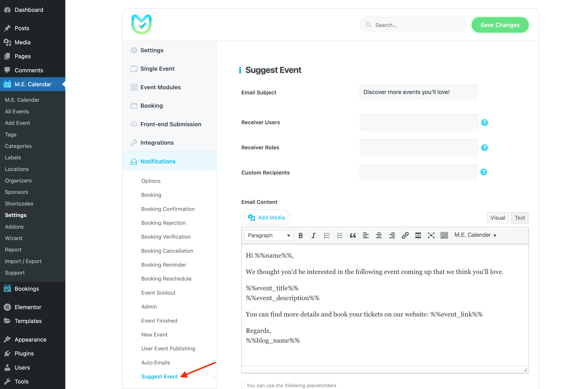This screenshot has height=389, width=588.
Task: Click the fullscreen expand icon in toolbar
Action: point(431,235)
